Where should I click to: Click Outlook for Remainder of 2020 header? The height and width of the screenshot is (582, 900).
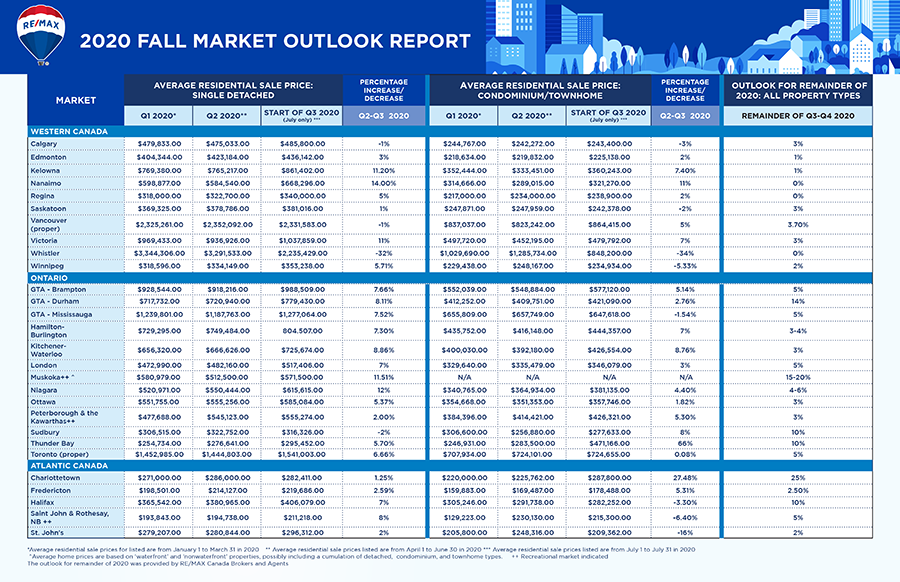798,90
